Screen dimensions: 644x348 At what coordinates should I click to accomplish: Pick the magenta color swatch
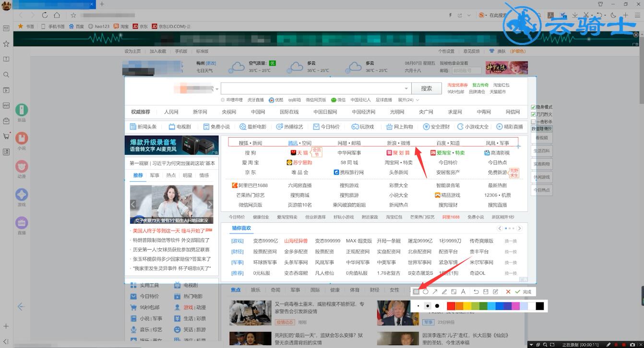[516, 306]
